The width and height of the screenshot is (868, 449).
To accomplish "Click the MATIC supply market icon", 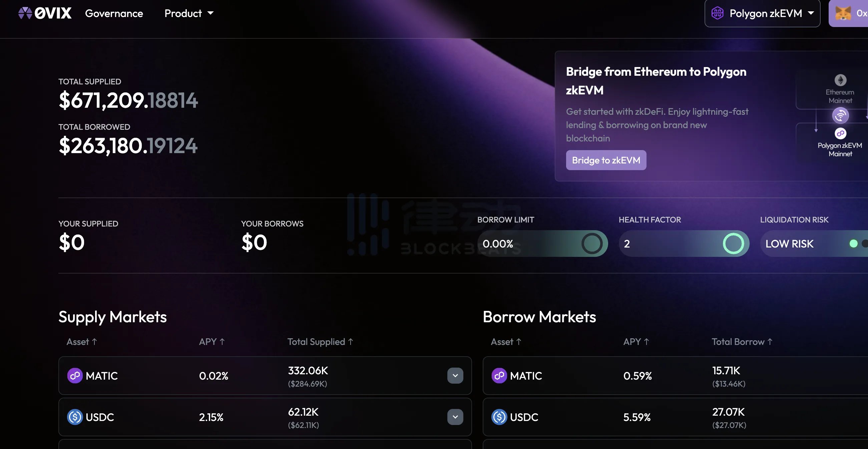I will tap(75, 375).
